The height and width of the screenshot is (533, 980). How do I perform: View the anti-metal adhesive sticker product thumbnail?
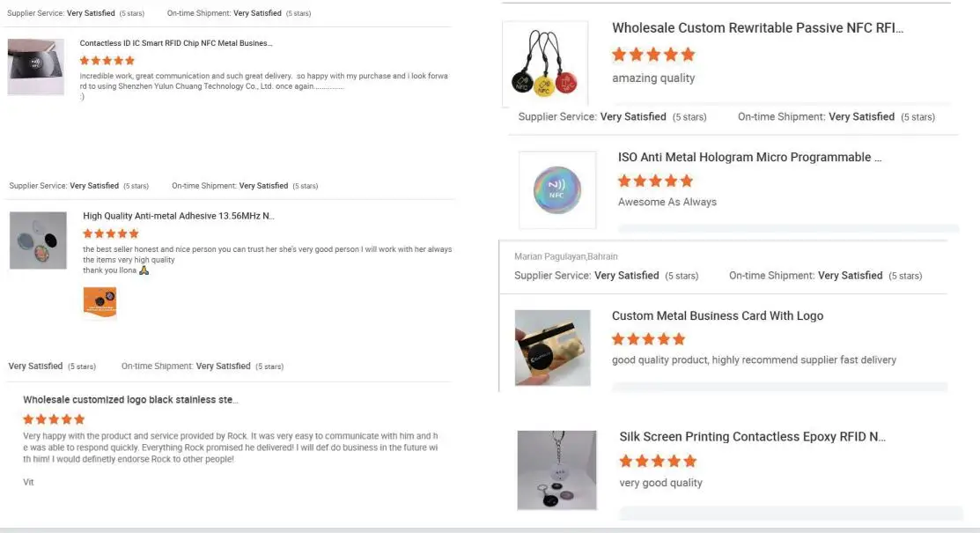(38, 241)
